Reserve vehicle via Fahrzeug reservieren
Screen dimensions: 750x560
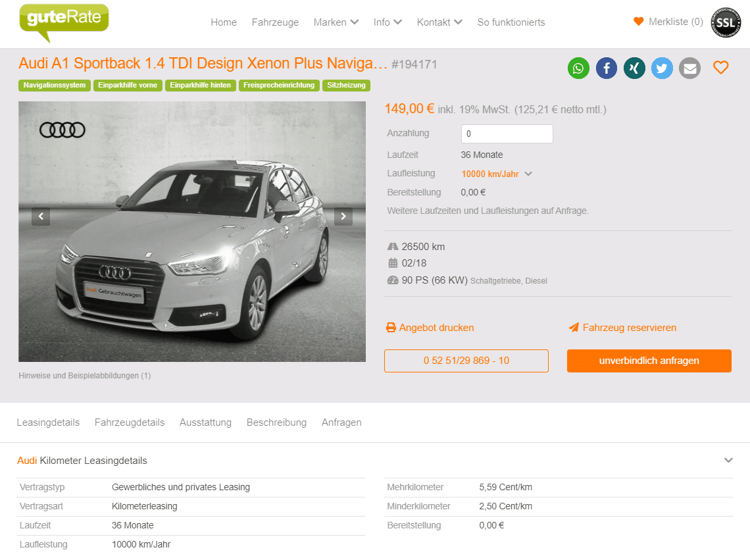[622, 328]
